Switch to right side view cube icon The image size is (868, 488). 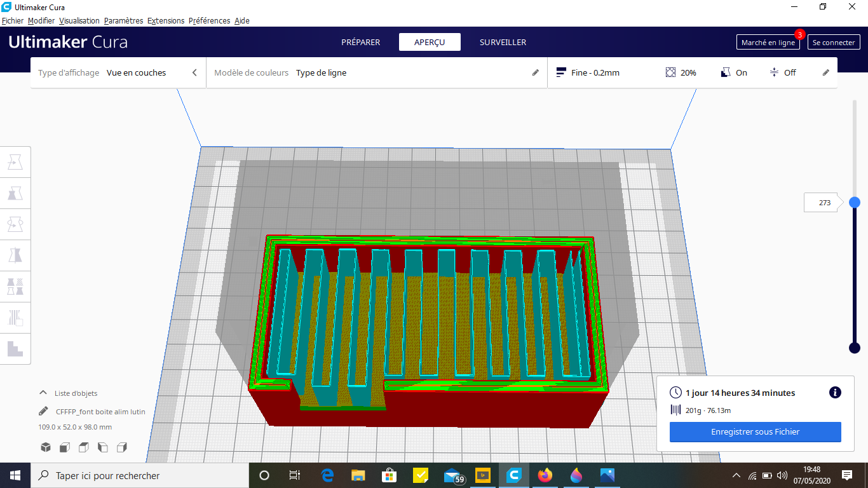(122, 447)
